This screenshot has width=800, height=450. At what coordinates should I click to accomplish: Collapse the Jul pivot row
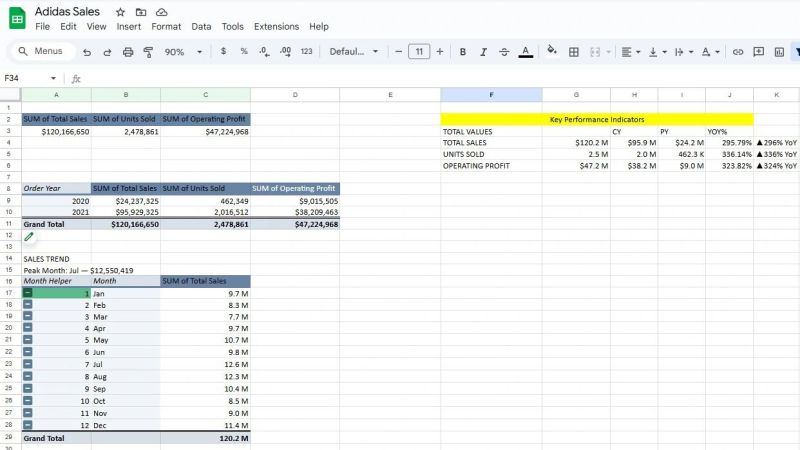coord(28,364)
